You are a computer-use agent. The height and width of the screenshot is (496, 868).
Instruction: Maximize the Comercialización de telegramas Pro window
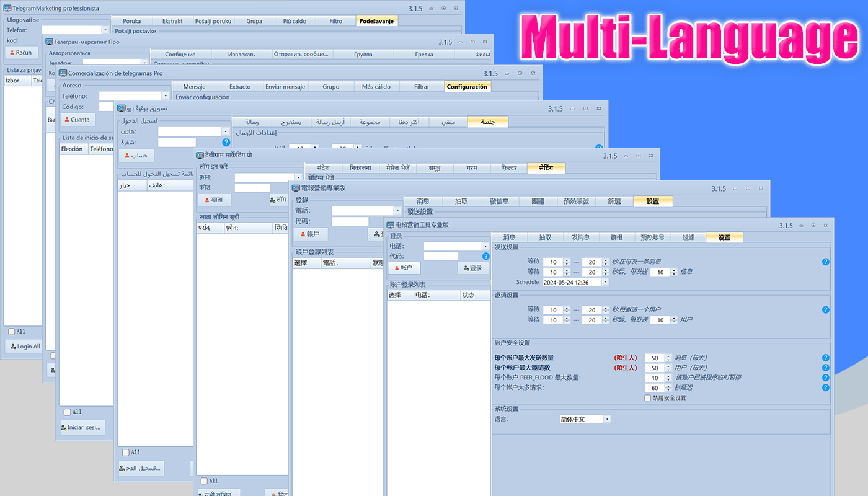[x=520, y=73]
